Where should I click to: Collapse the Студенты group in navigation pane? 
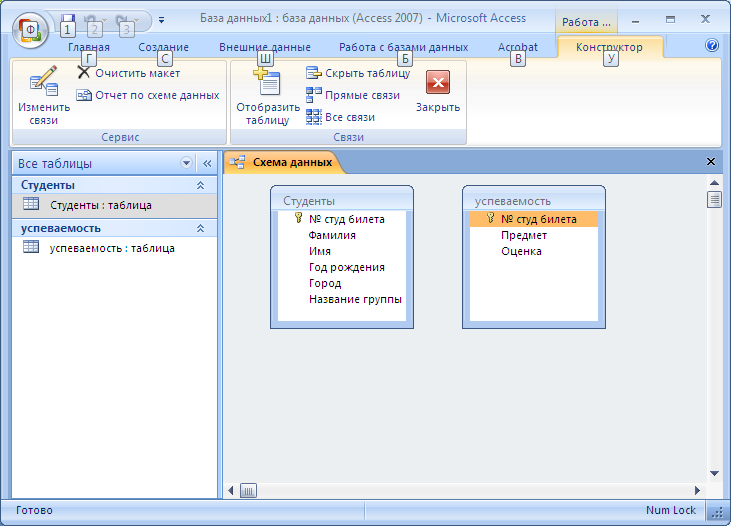coord(200,185)
